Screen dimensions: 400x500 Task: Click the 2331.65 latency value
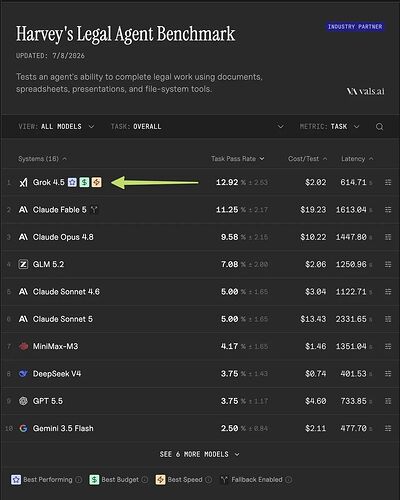point(351,319)
